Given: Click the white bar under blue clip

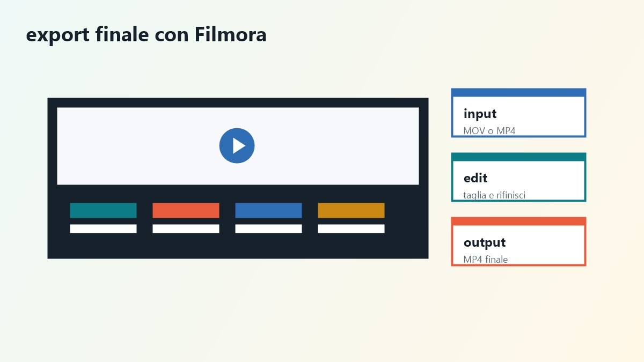Looking at the screenshot, I should [x=268, y=228].
